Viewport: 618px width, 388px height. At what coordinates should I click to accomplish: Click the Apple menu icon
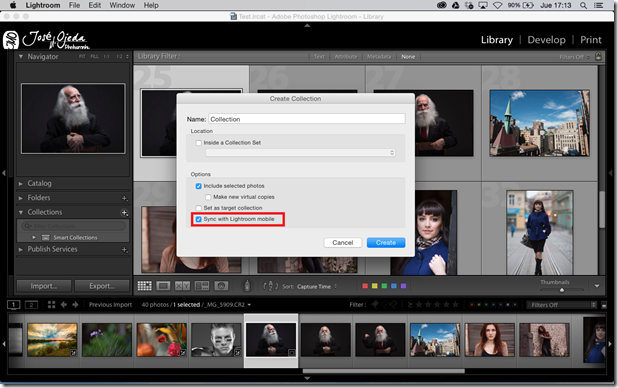pyautogui.click(x=13, y=5)
